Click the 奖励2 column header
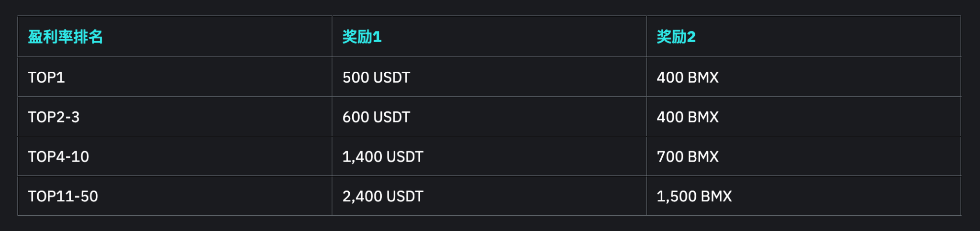980x231 pixels. [x=676, y=37]
